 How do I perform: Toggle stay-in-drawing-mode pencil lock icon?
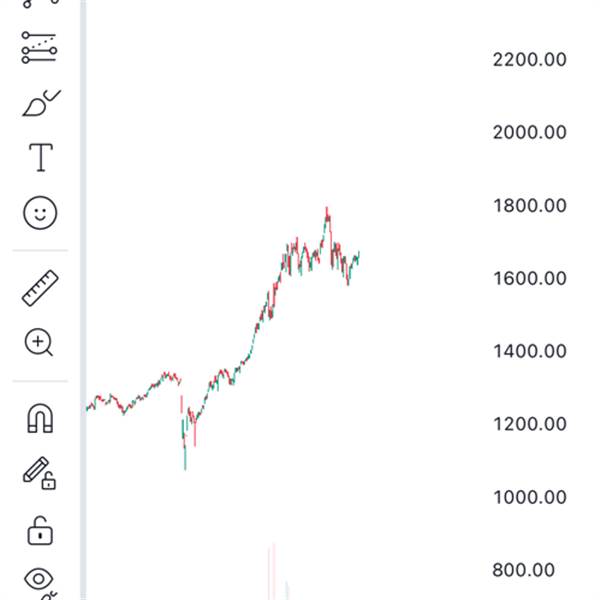(x=39, y=473)
